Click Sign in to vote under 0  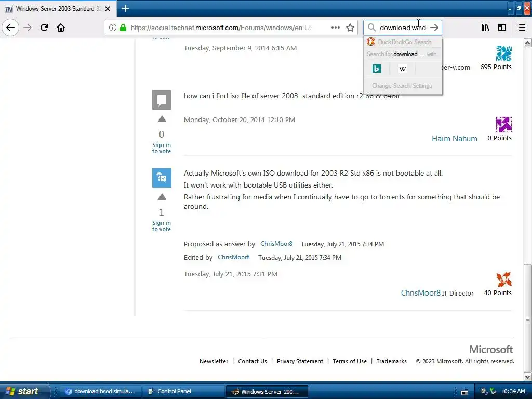coord(162,148)
